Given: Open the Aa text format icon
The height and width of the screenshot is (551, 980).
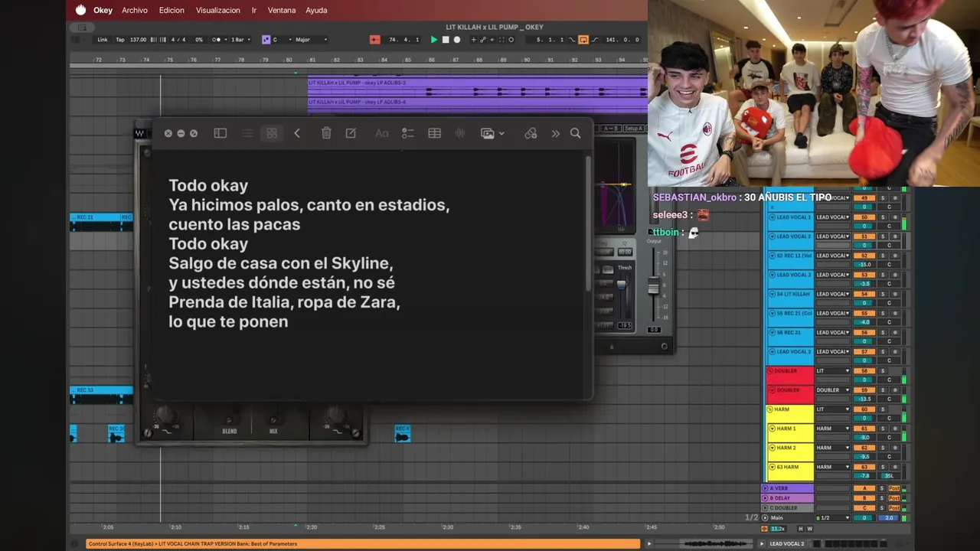Looking at the screenshot, I should tap(382, 133).
